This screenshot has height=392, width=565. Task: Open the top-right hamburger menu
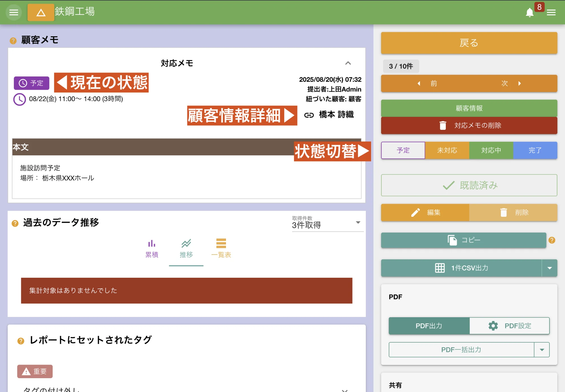pyautogui.click(x=551, y=12)
